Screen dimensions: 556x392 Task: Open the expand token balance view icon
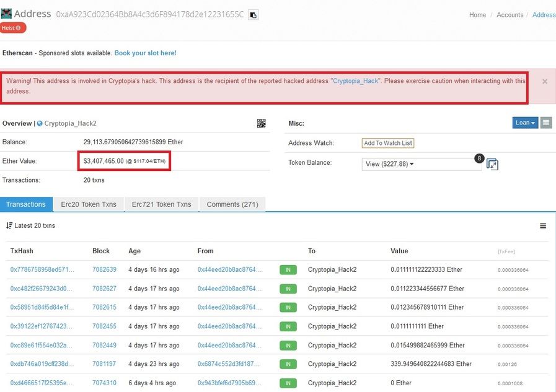(492, 164)
